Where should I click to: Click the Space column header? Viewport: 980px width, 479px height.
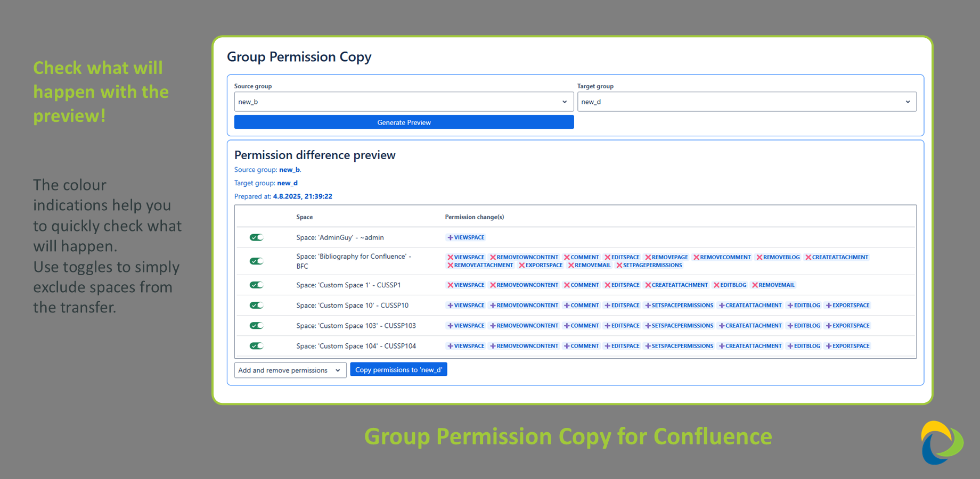click(x=305, y=217)
